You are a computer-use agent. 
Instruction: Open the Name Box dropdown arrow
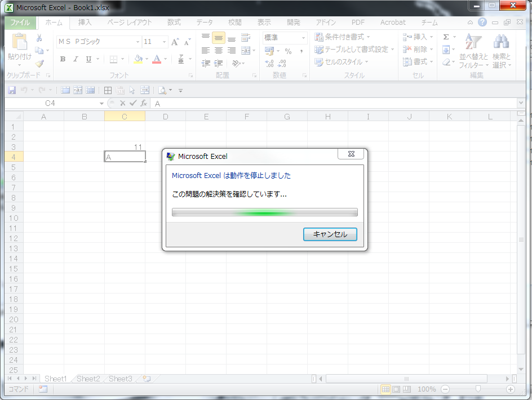point(101,103)
